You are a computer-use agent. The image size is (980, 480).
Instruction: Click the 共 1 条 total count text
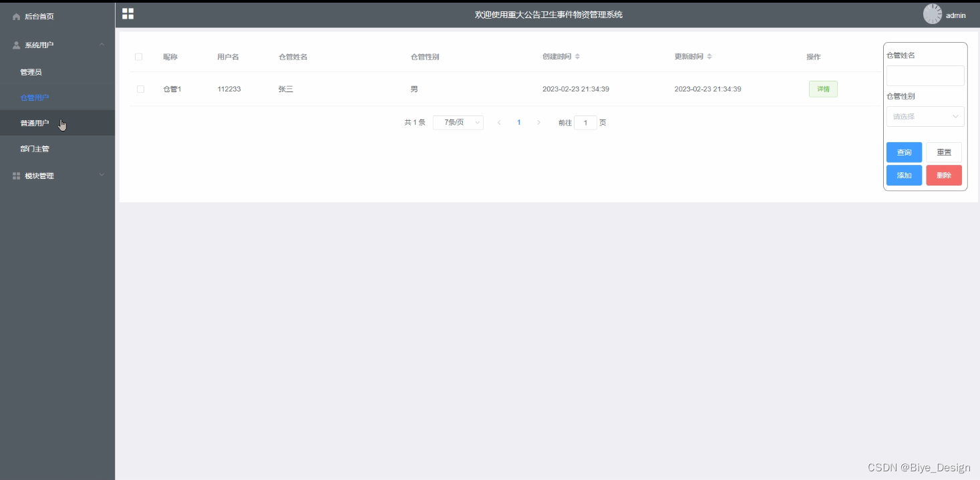[415, 123]
